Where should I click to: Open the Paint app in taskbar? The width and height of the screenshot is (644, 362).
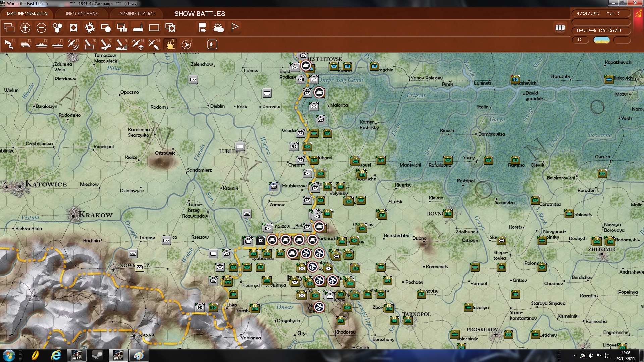139,355
